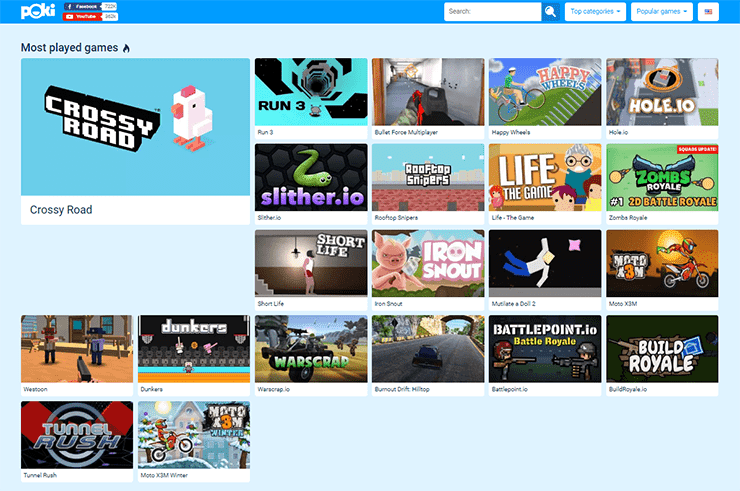Click the Hole.io caption text
740x491 pixels.
(618, 132)
